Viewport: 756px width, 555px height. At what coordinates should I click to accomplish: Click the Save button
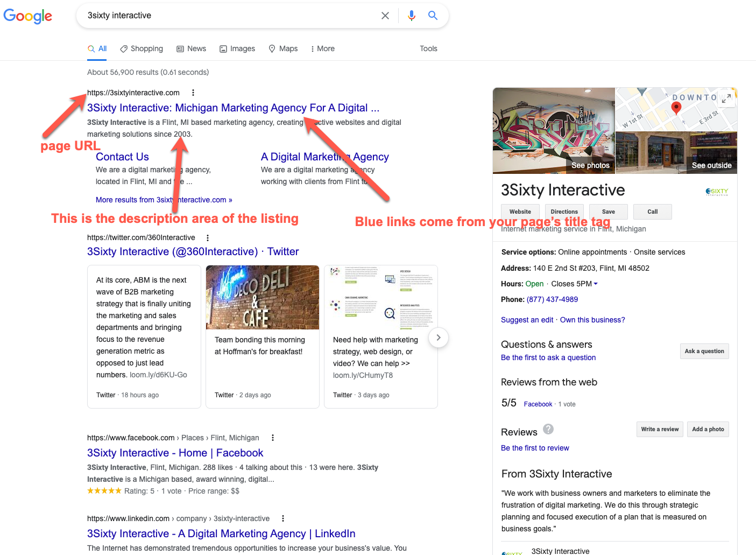coord(609,212)
